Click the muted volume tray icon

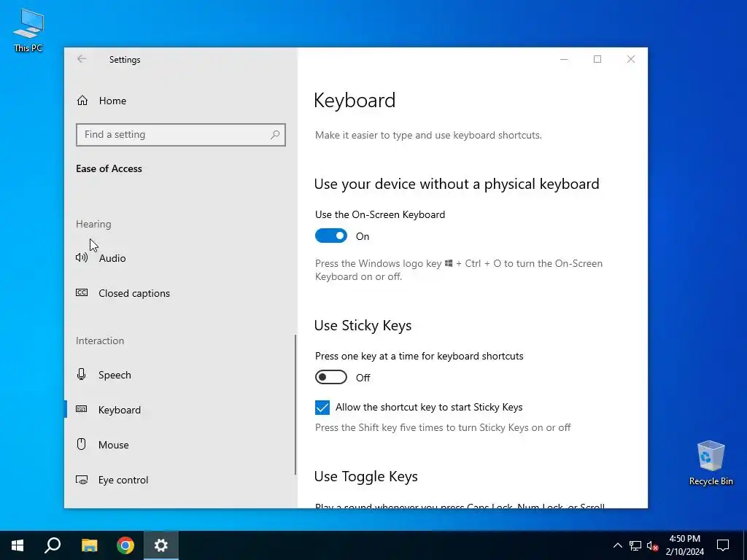pyautogui.click(x=652, y=545)
